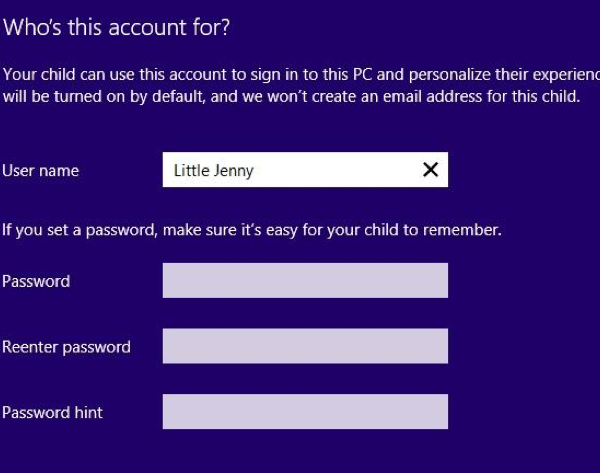Focus the Password input field

point(305,281)
